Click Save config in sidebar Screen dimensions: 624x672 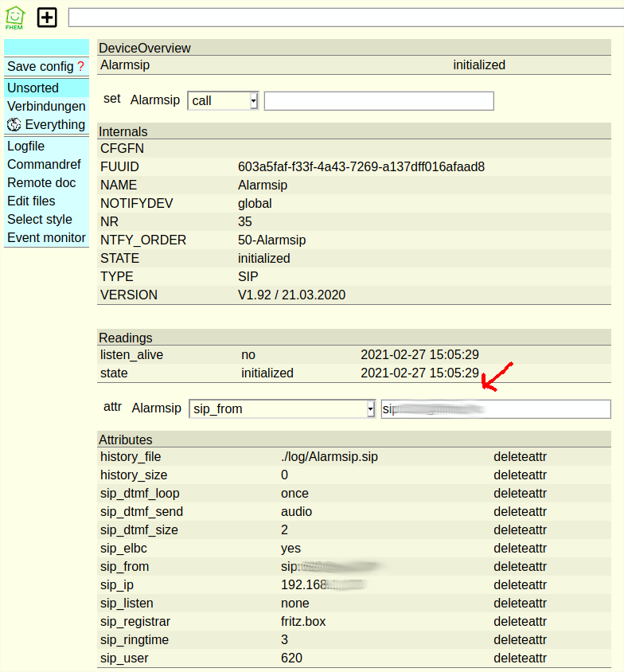click(40, 67)
